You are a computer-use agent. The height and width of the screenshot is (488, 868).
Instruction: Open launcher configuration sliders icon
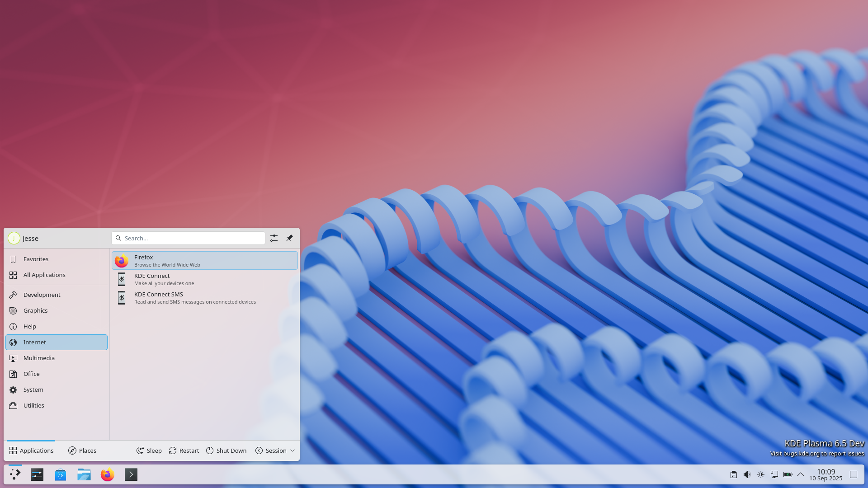coord(274,238)
